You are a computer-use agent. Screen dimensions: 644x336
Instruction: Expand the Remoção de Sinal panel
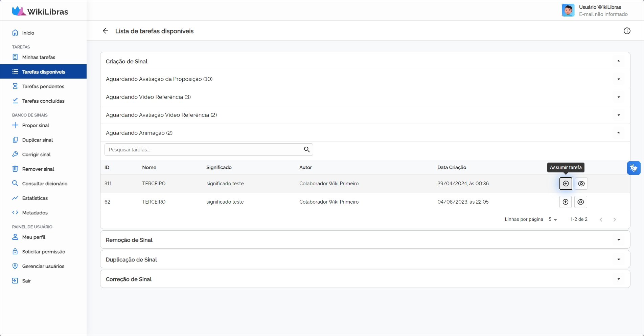point(618,240)
